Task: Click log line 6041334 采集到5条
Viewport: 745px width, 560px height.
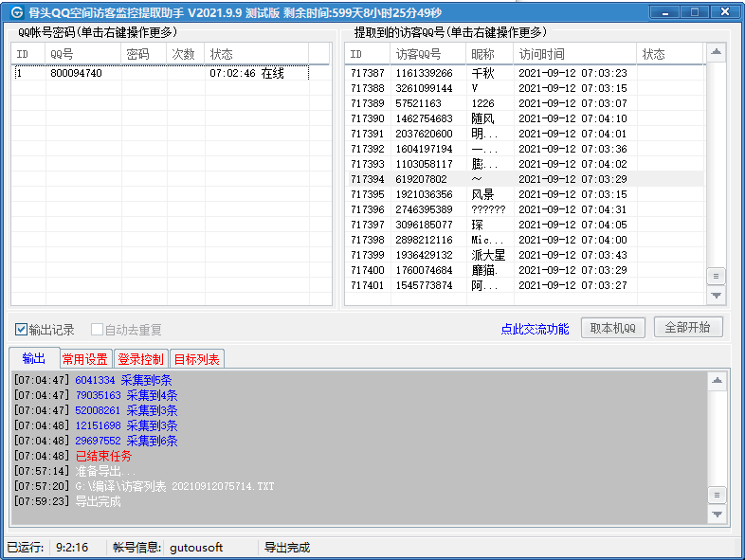Action: click(x=93, y=380)
